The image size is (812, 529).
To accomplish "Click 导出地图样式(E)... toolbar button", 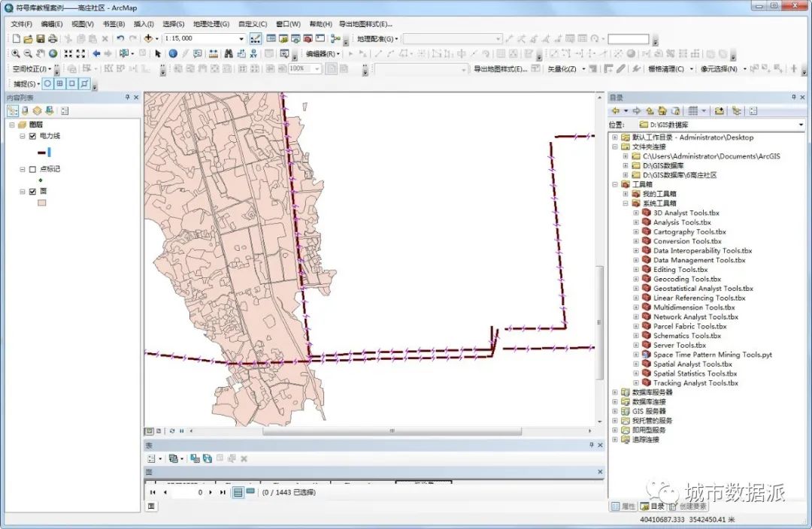I will (500, 69).
